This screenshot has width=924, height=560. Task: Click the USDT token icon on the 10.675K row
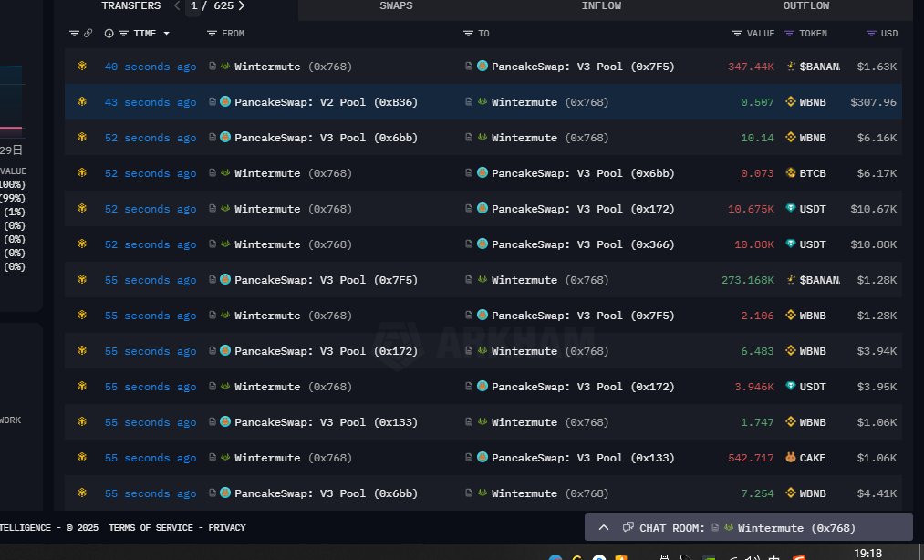coord(791,208)
